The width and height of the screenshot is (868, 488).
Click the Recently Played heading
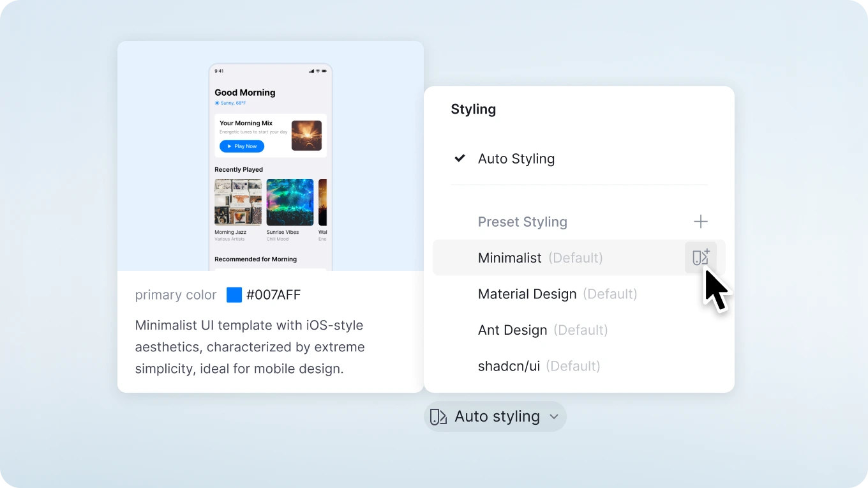(239, 170)
